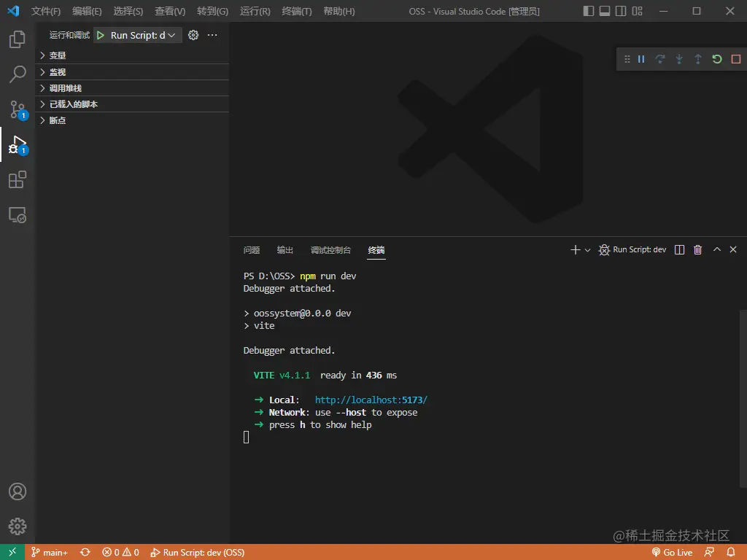Open the Search view in activity bar
The height and width of the screenshot is (560, 747).
[x=18, y=74]
